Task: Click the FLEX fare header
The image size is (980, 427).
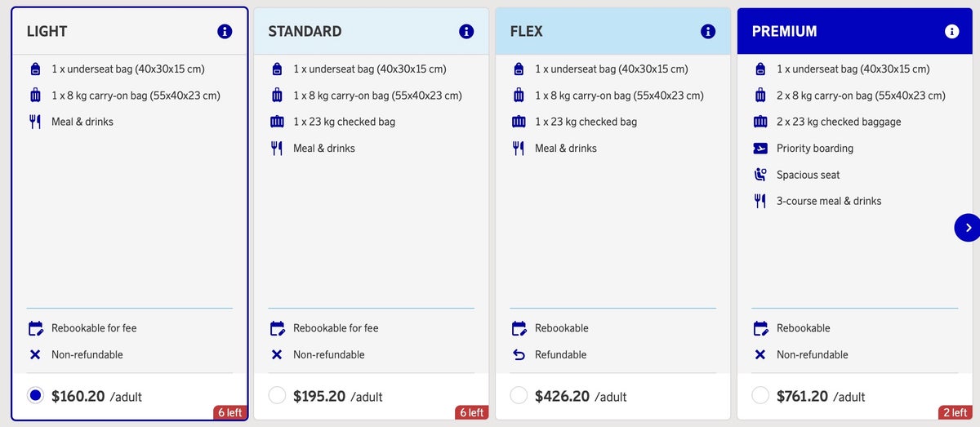Action: pyautogui.click(x=526, y=32)
